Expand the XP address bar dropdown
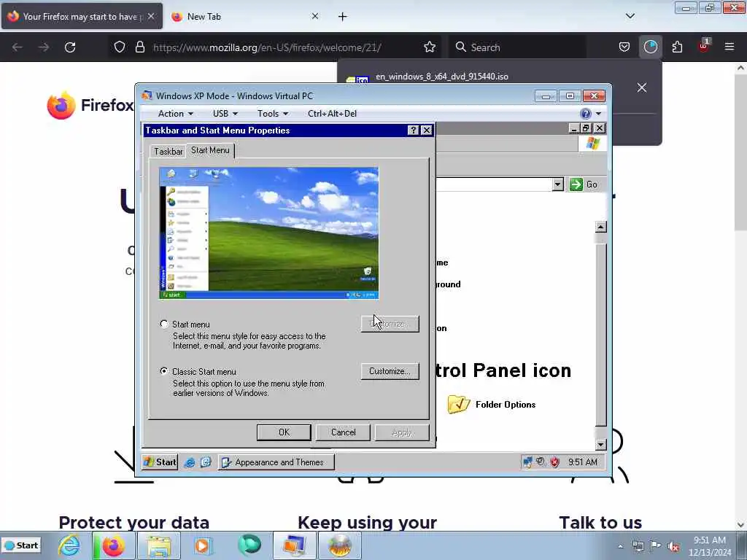The image size is (747, 560). click(x=558, y=184)
